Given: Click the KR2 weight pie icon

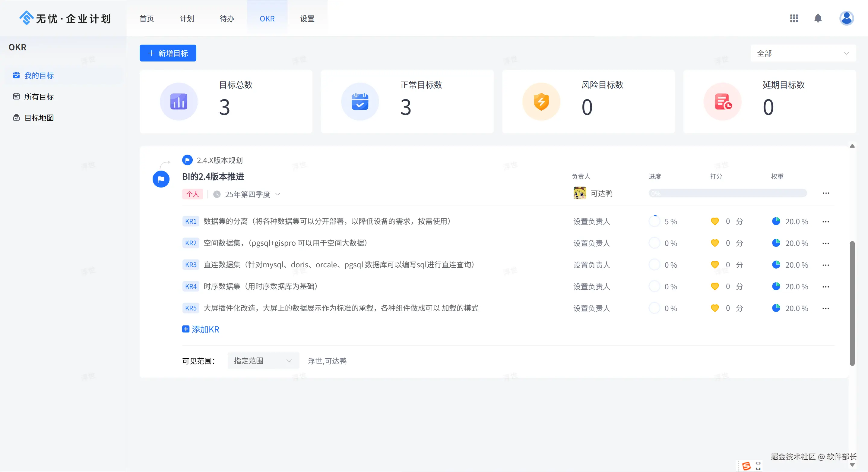Looking at the screenshot, I should tap(776, 243).
